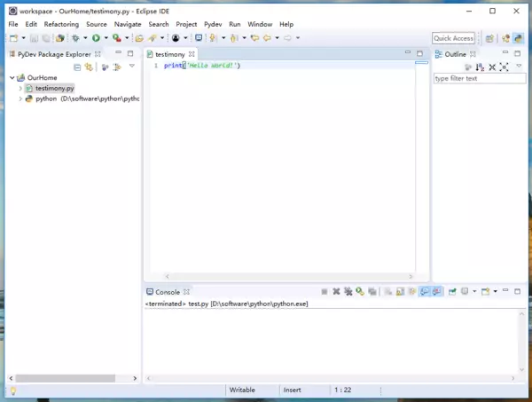This screenshot has width=532, height=402.
Task: Click the Previous Annotation icon
Action: click(234, 38)
